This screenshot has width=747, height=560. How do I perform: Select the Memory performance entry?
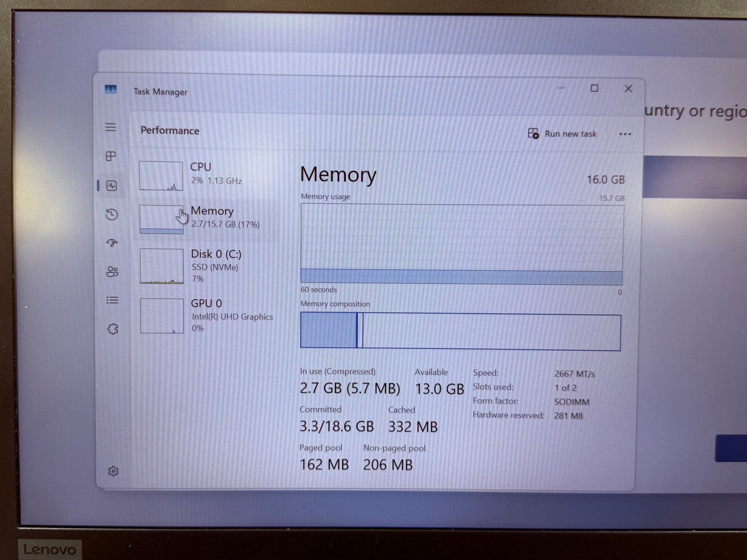212,217
